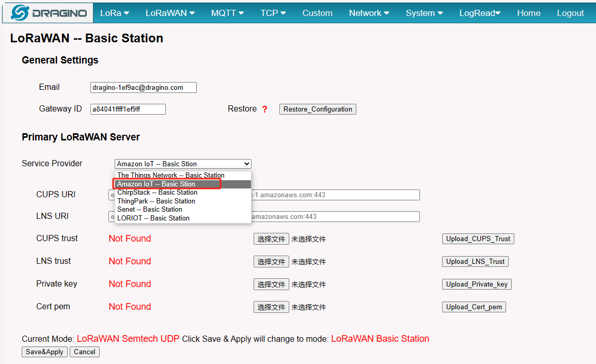Click the Upload_Cert_pem button
The width and height of the screenshot is (596, 364).
[x=474, y=307]
